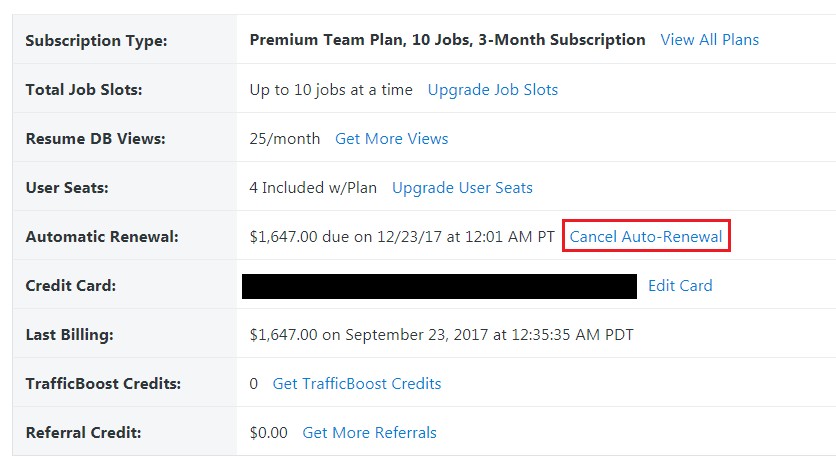Click the Subscription Type row label
Image resolution: width=836 pixels, height=471 pixels.
click(x=96, y=41)
